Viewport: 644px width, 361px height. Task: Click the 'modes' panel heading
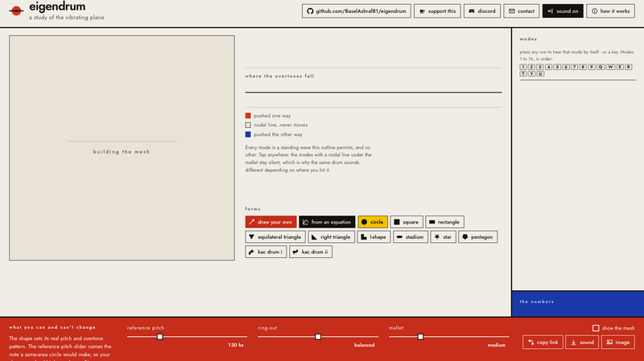coord(528,39)
